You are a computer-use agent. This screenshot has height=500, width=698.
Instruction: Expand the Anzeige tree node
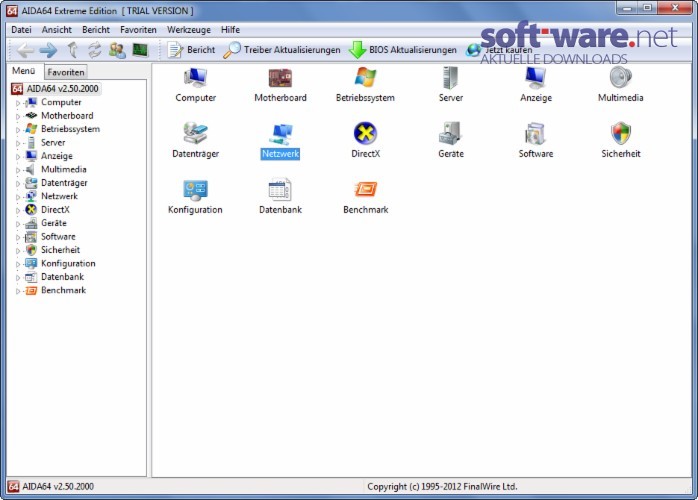18,156
